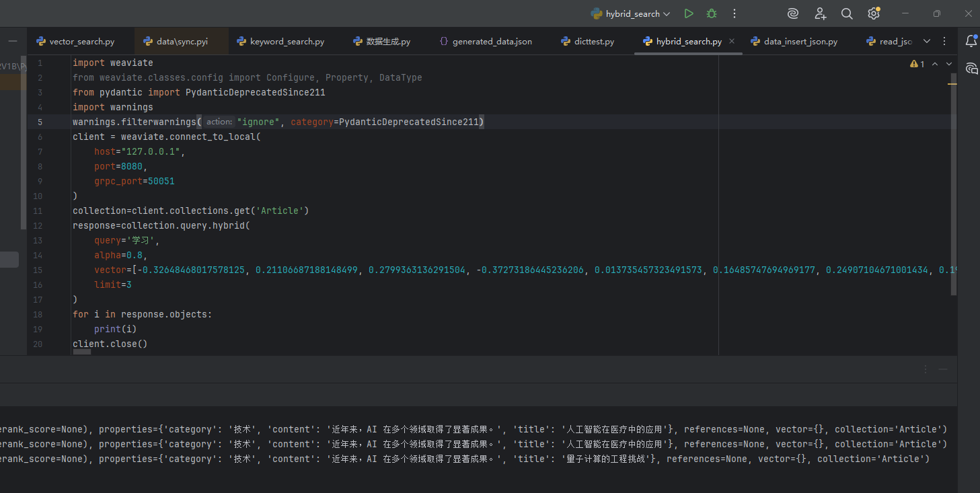
Task: Show hidden tabs with the chevron arrow
Action: point(927,40)
